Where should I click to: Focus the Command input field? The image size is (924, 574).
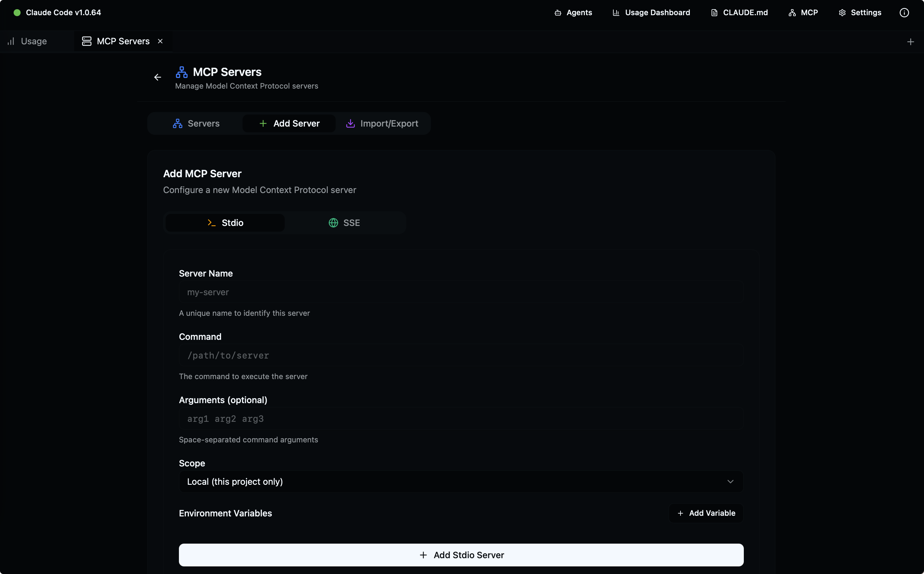point(461,355)
